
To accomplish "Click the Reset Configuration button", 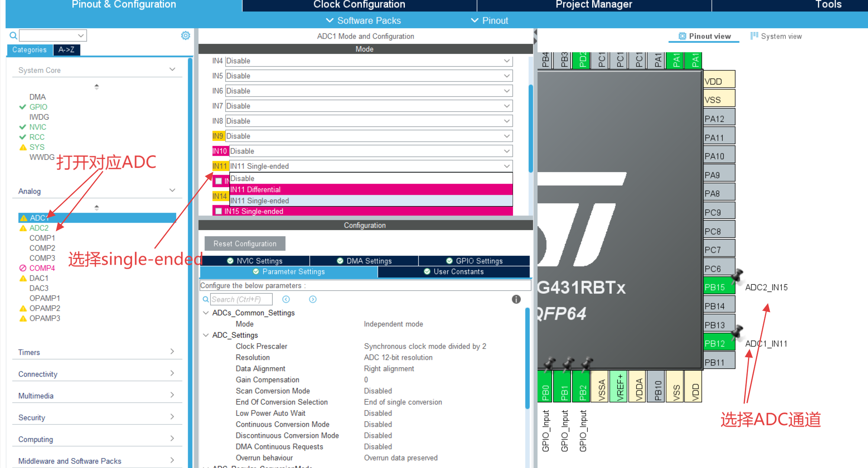I will [245, 244].
